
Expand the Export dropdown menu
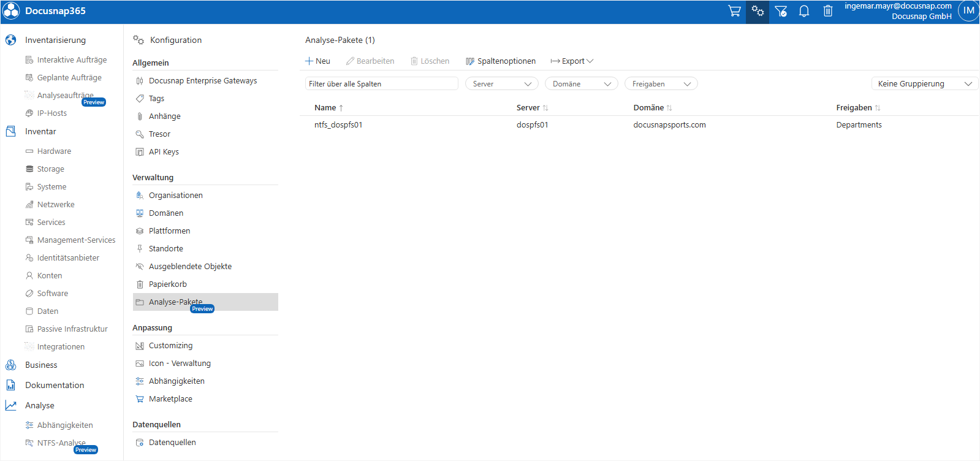(x=572, y=61)
